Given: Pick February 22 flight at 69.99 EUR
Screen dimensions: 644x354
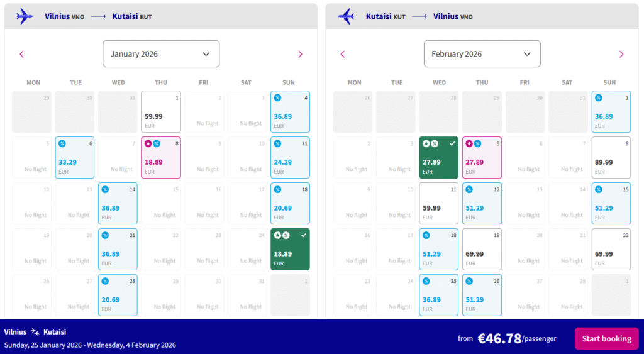Looking at the screenshot, I should pos(611,249).
